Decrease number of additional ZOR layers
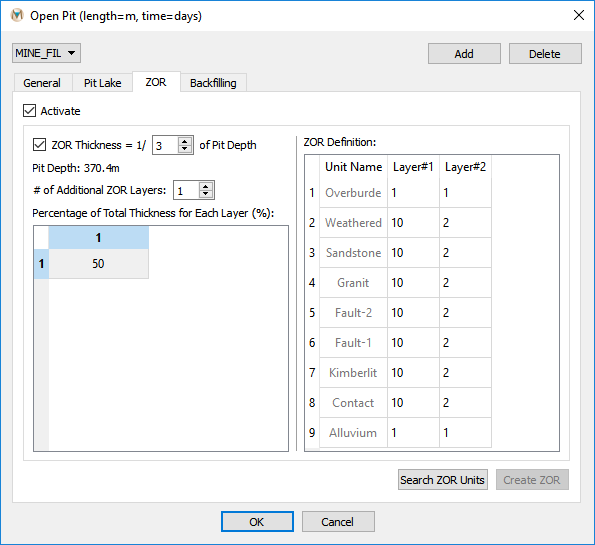This screenshot has width=595, height=545. click(x=206, y=194)
